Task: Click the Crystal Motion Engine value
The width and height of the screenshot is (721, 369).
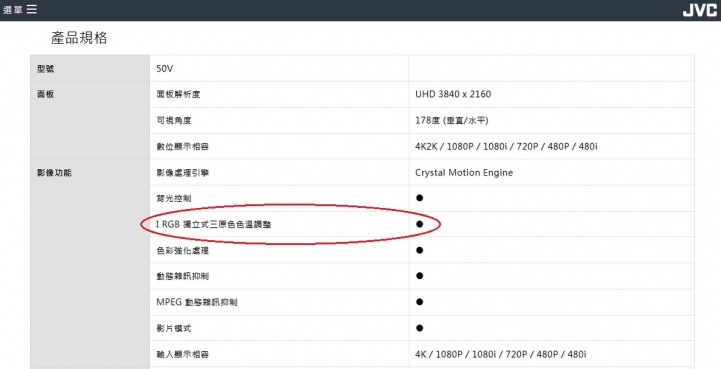Action: point(464,173)
